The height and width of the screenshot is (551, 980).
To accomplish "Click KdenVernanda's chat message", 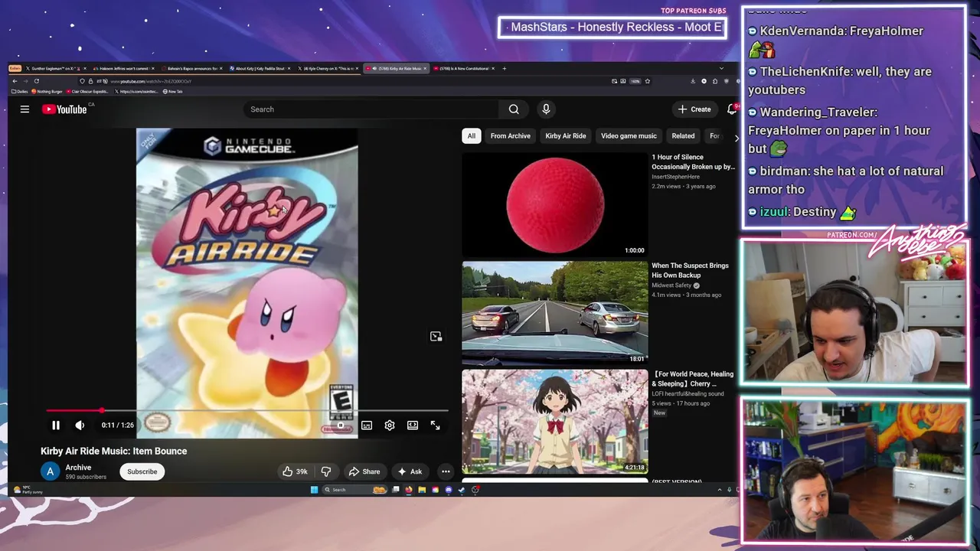I will (836, 40).
